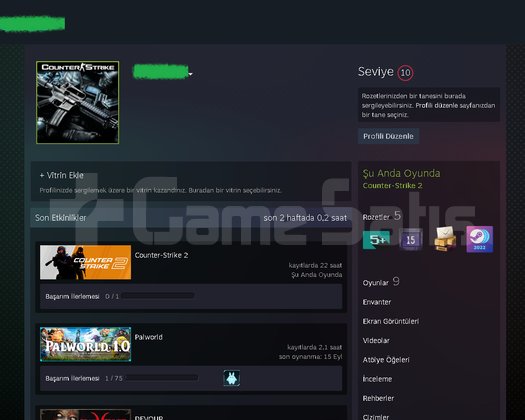Open the golden package badge icon

(x=445, y=239)
